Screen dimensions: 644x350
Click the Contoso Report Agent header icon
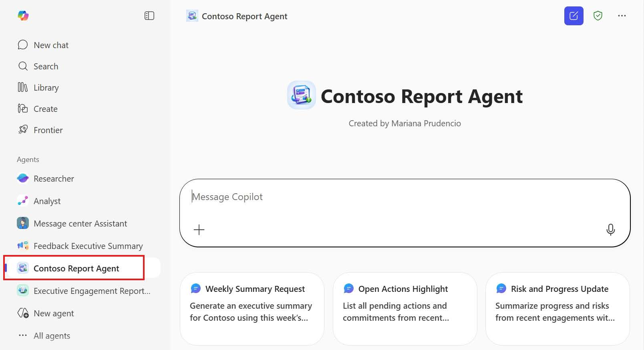[192, 16]
